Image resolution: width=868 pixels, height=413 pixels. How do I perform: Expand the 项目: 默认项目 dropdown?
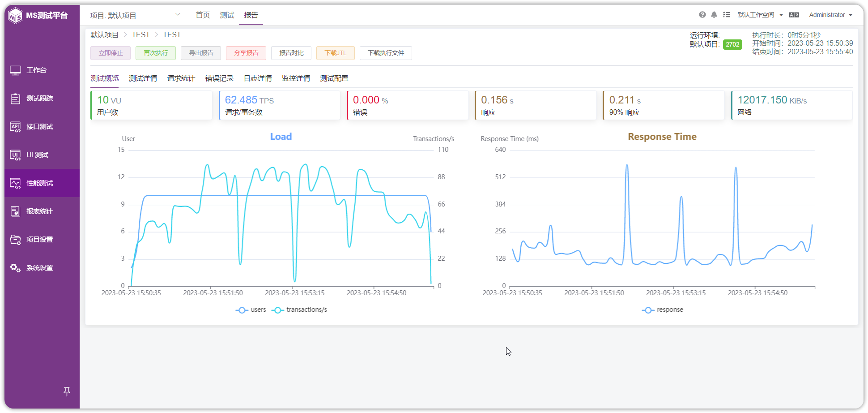pyautogui.click(x=135, y=15)
